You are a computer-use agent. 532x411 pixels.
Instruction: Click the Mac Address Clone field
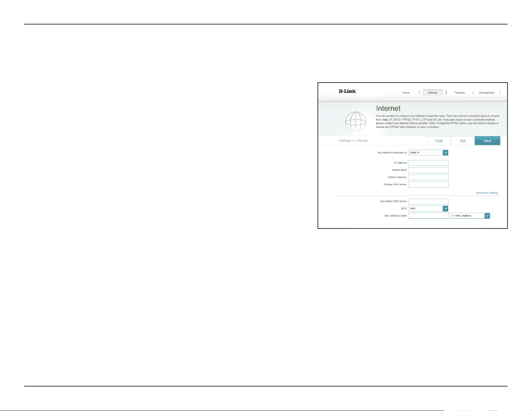(428, 216)
